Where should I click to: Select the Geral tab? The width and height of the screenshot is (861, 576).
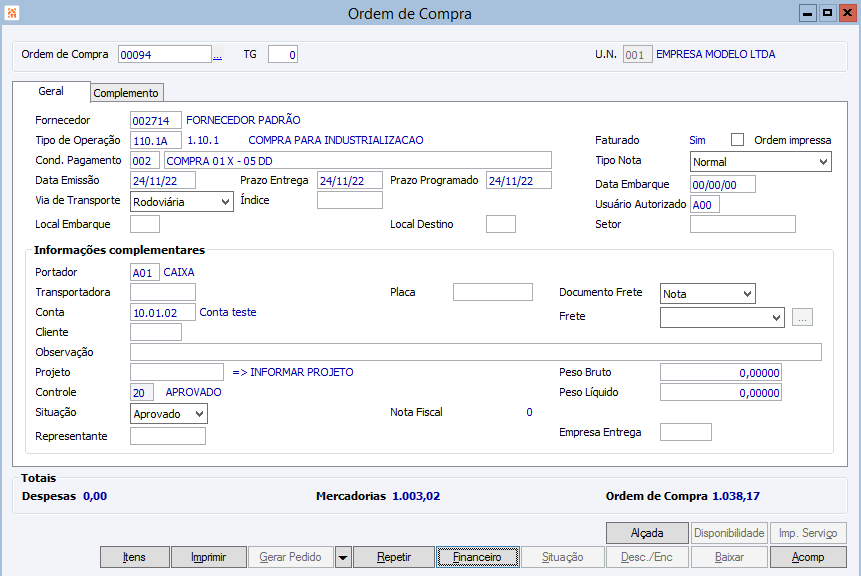(x=51, y=91)
